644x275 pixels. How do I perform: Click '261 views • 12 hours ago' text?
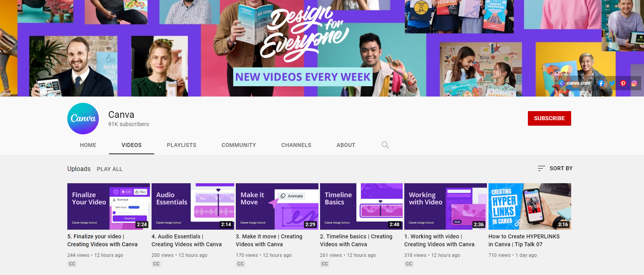348,255
